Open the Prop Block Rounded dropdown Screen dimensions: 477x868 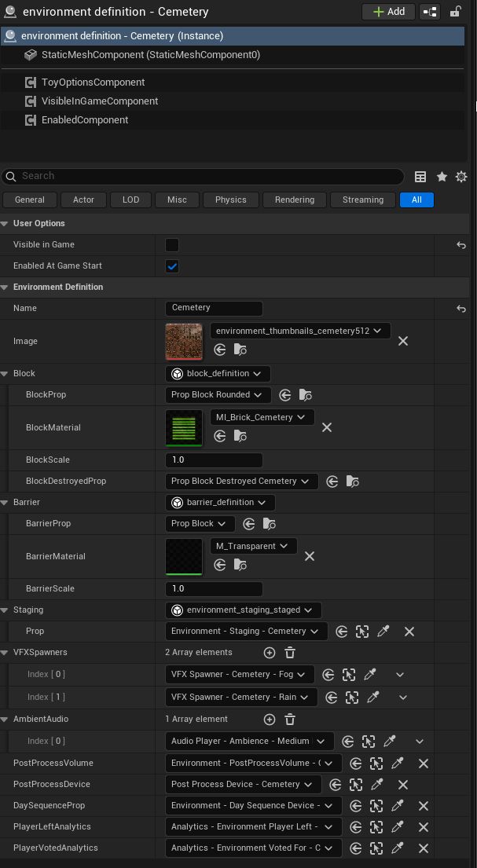coord(218,395)
